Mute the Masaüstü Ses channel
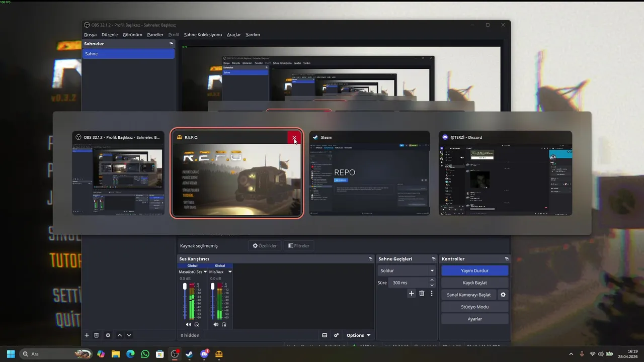 coord(188,325)
